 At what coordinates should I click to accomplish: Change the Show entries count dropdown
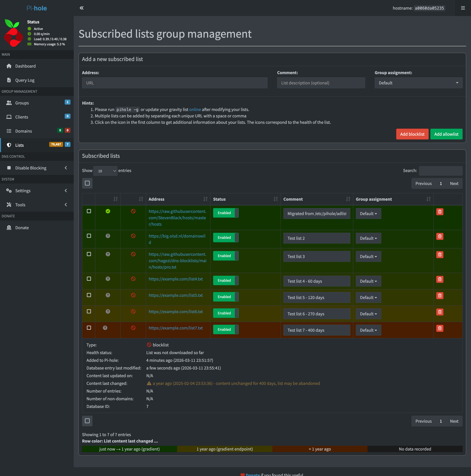pyautogui.click(x=105, y=171)
